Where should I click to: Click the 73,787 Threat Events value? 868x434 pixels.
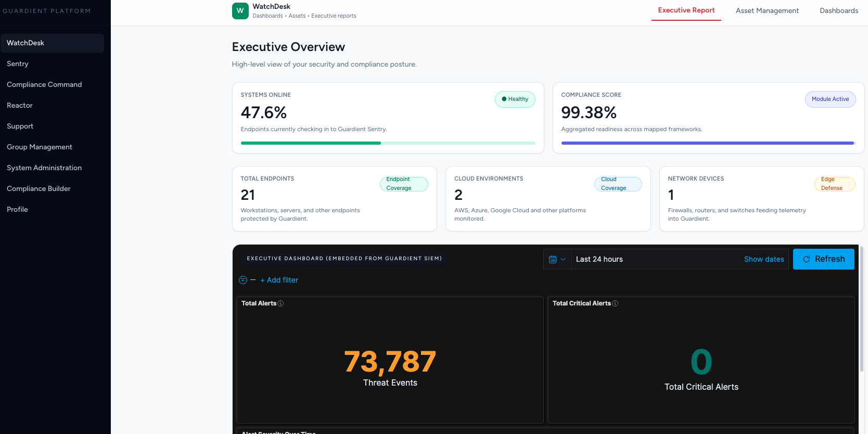coord(390,362)
